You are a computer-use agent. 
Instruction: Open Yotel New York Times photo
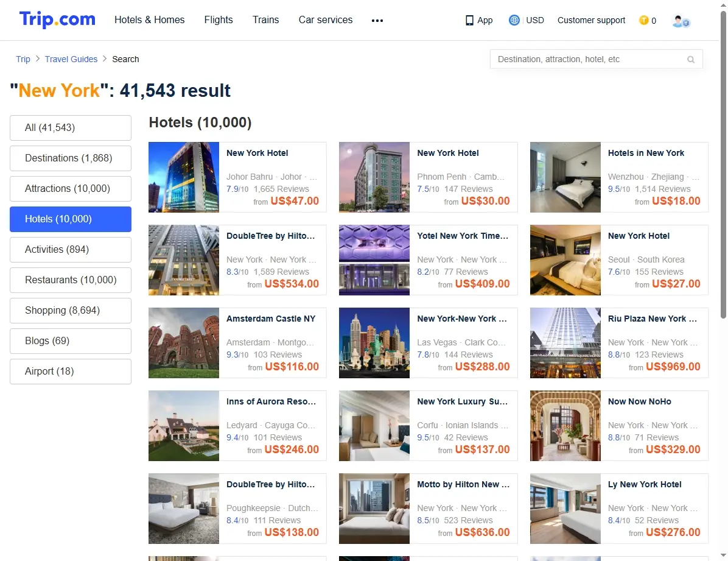pyautogui.click(x=374, y=260)
